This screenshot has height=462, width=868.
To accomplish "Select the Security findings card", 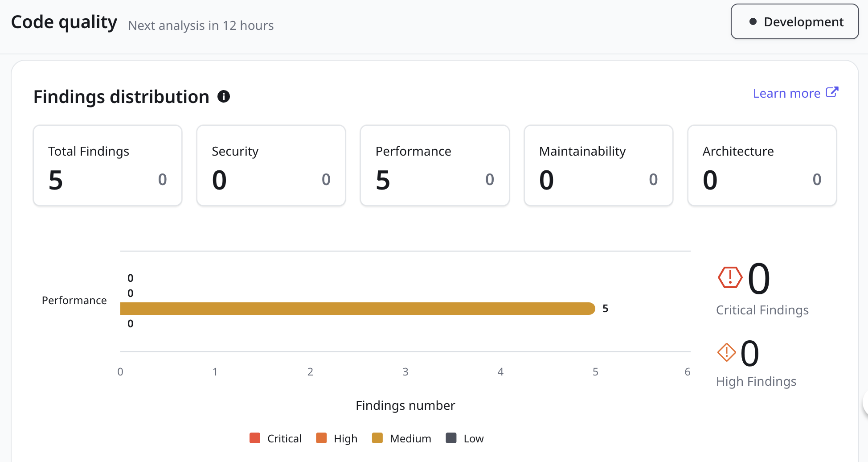I will click(271, 165).
